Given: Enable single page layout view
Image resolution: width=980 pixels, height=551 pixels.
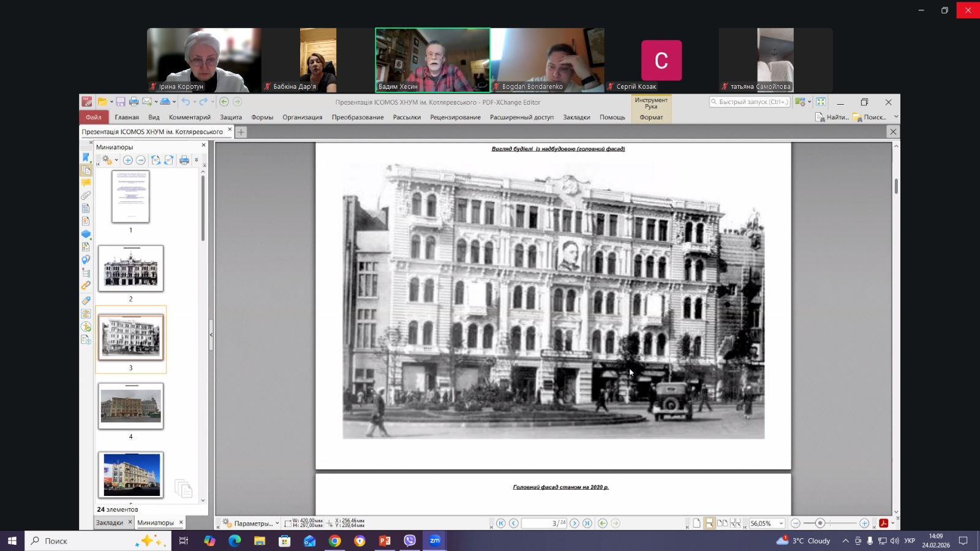Looking at the screenshot, I should coord(696,523).
